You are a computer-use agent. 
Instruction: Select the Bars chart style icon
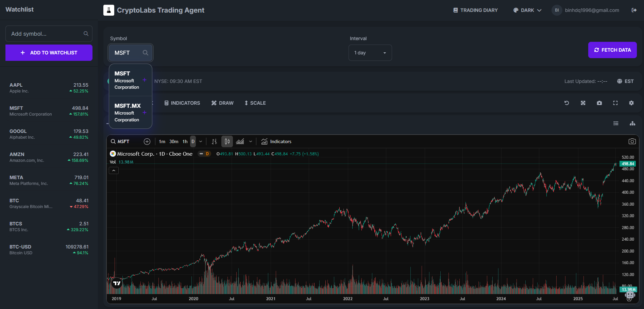[x=214, y=141]
